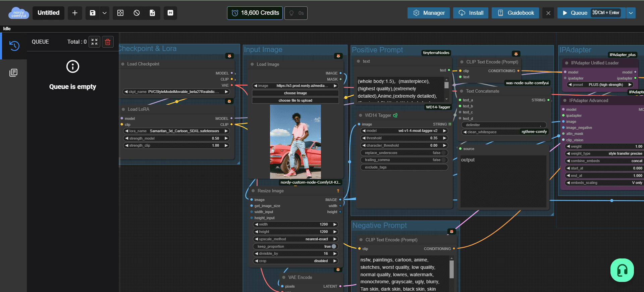Open the image URL selector in Load Image

pyautogui.click(x=296, y=86)
